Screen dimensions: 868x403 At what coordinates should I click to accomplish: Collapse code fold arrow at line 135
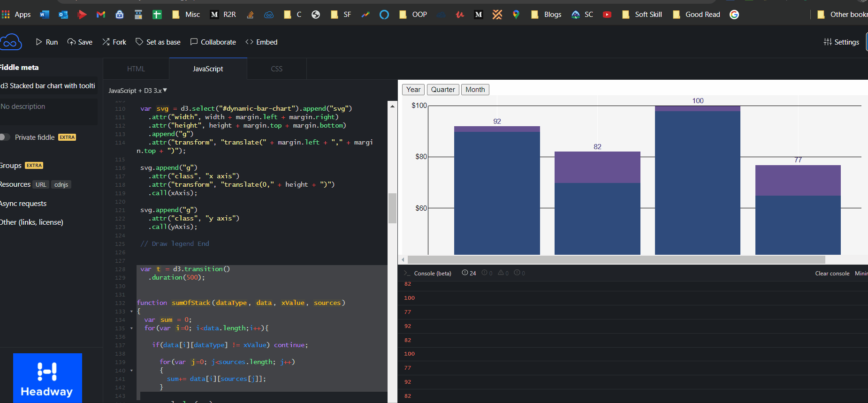[x=131, y=328]
